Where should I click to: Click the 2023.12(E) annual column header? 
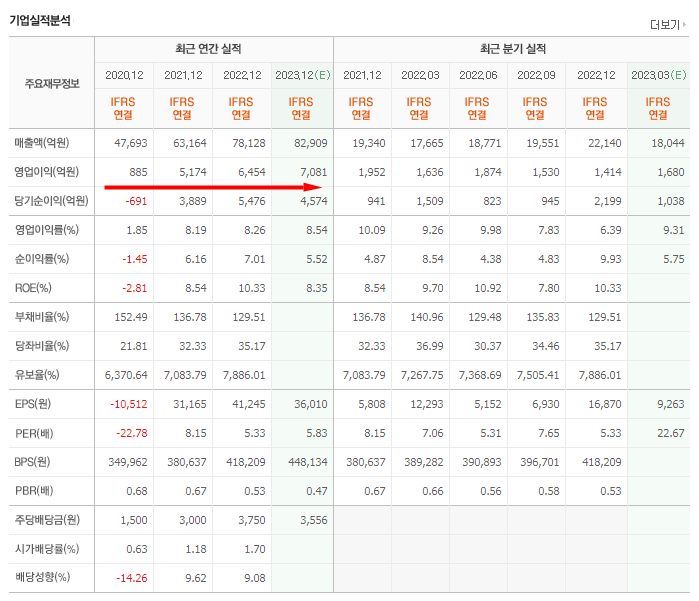tap(303, 75)
